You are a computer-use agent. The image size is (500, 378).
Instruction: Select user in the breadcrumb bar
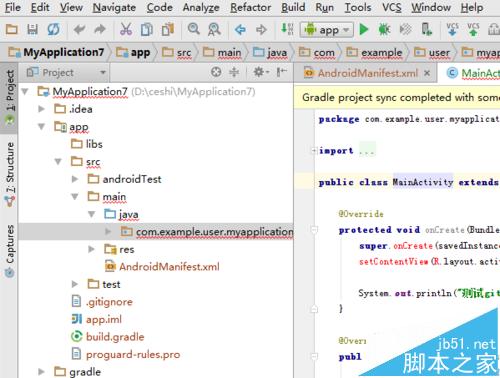pos(432,52)
